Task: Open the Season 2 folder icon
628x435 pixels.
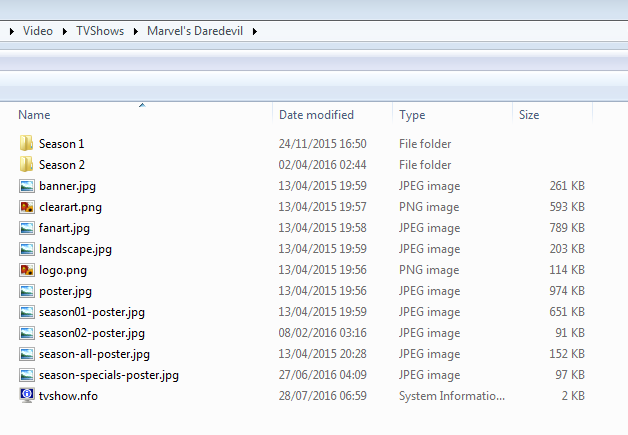Action: [x=26, y=165]
